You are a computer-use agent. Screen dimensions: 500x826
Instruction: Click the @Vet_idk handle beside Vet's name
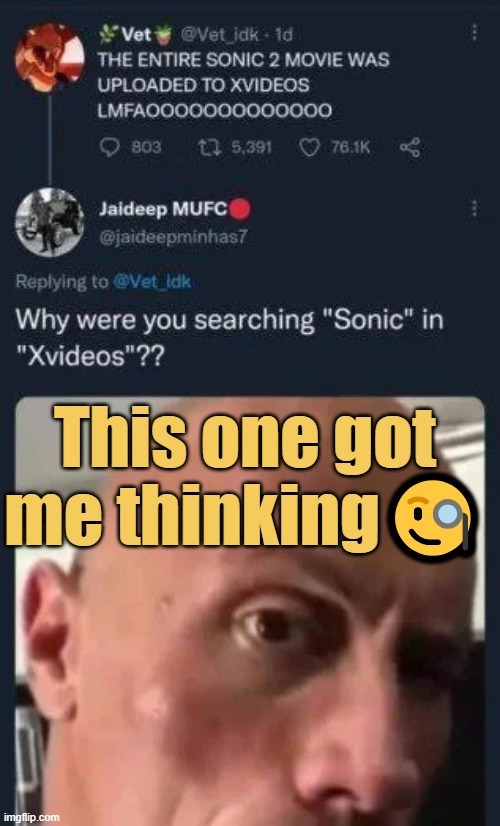[x=219, y=35]
